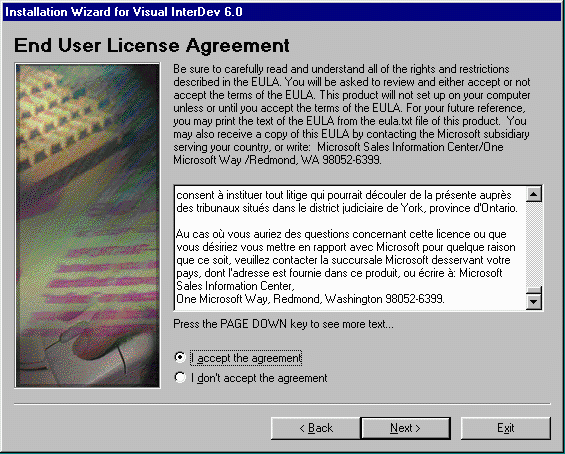Click the "Installation Wizard for Visual InterDev 6.0" title bar
The width and height of the screenshot is (565, 454).
(282, 12)
